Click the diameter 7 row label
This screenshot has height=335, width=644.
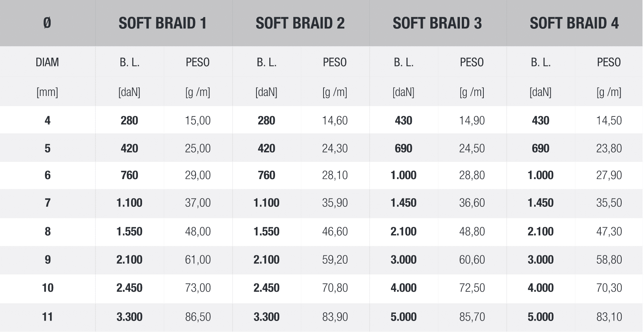point(47,203)
